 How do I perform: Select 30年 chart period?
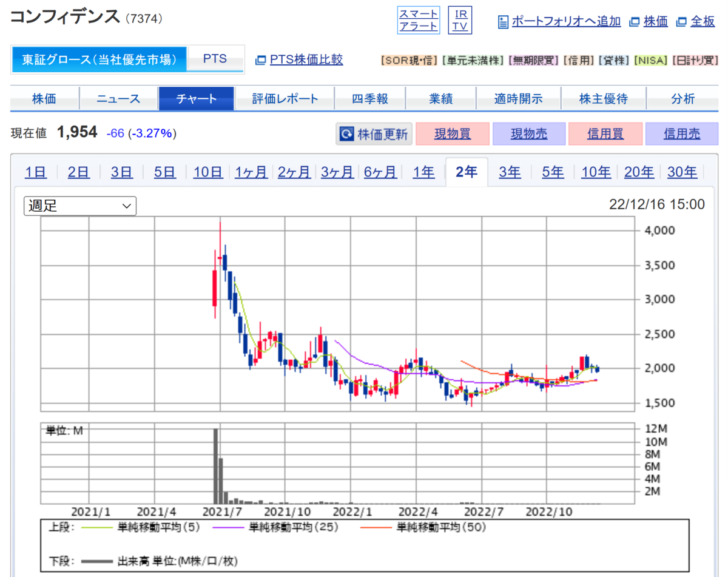(x=682, y=172)
